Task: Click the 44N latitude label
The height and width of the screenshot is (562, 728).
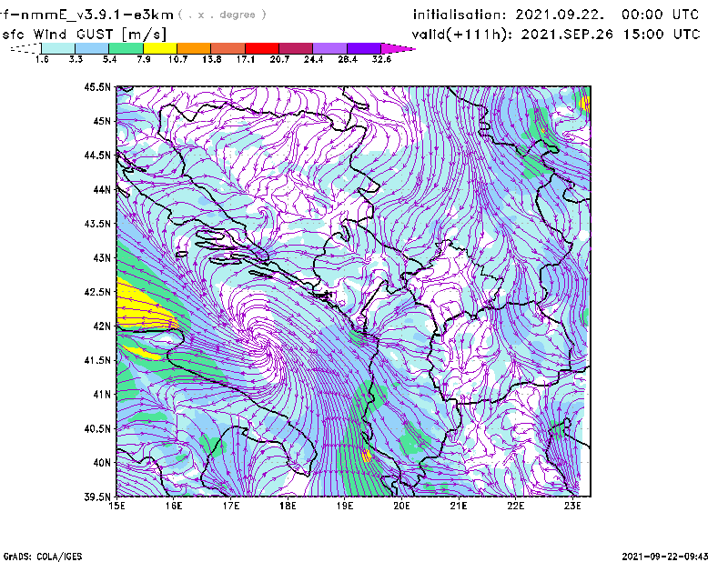Action: [x=102, y=189]
